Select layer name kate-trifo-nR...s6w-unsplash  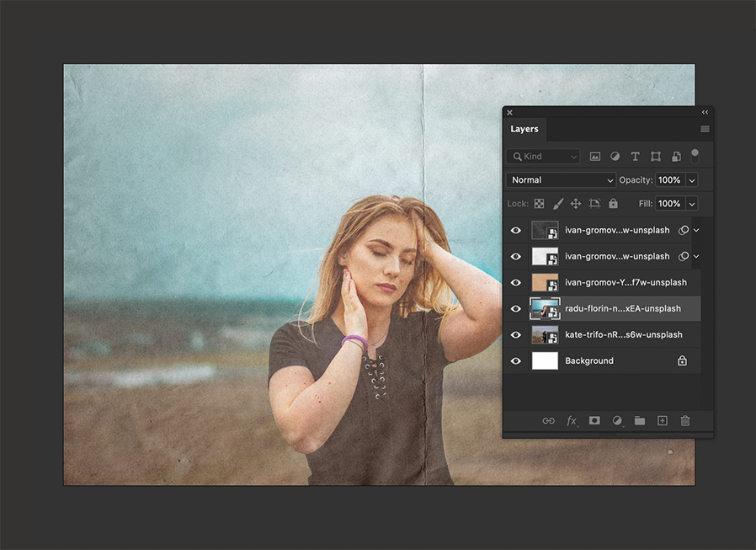click(x=624, y=334)
